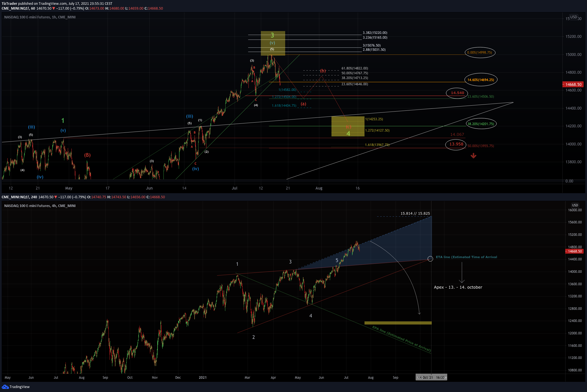Click the green wave '3' label in yellow box
This screenshot has width=587, height=392.
tap(272, 35)
